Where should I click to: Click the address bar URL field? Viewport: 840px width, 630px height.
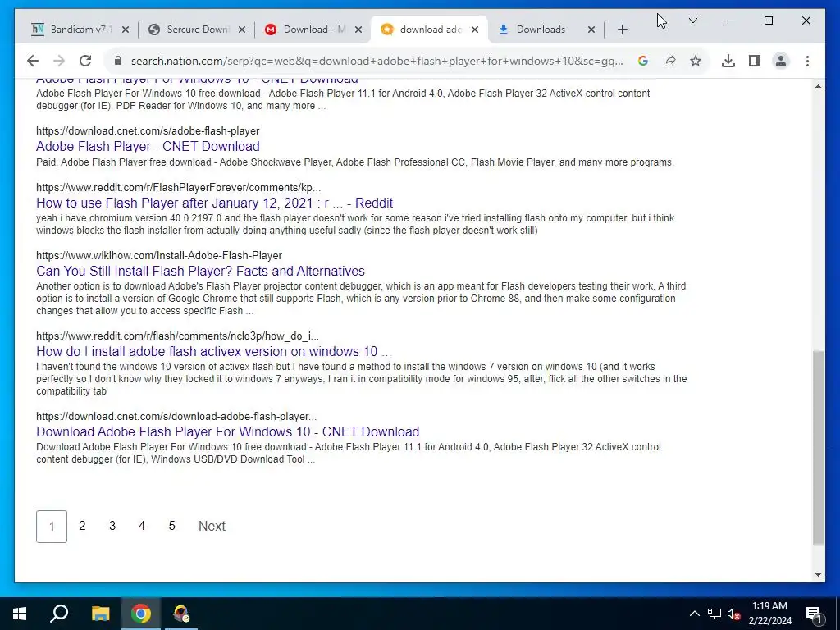point(377,61)
